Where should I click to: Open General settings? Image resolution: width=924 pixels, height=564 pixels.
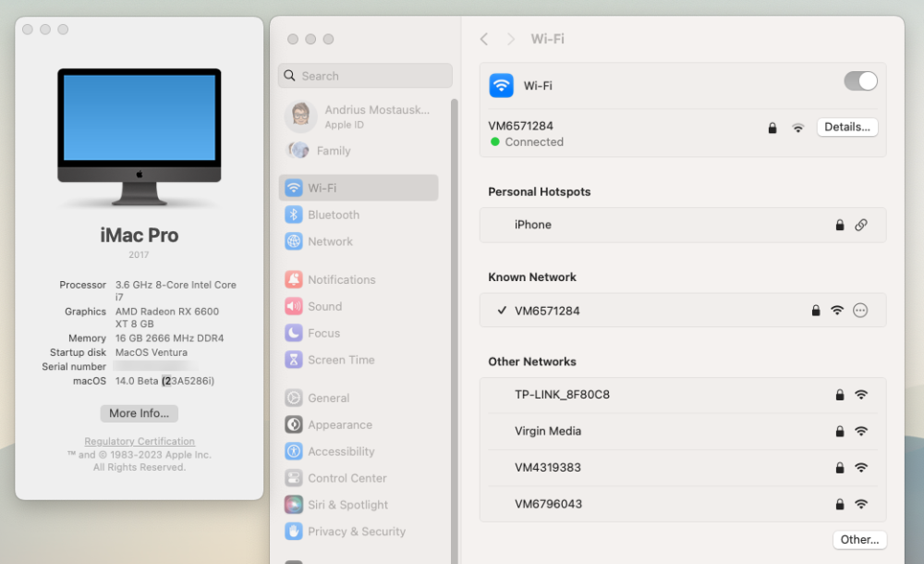pos(359,398)
